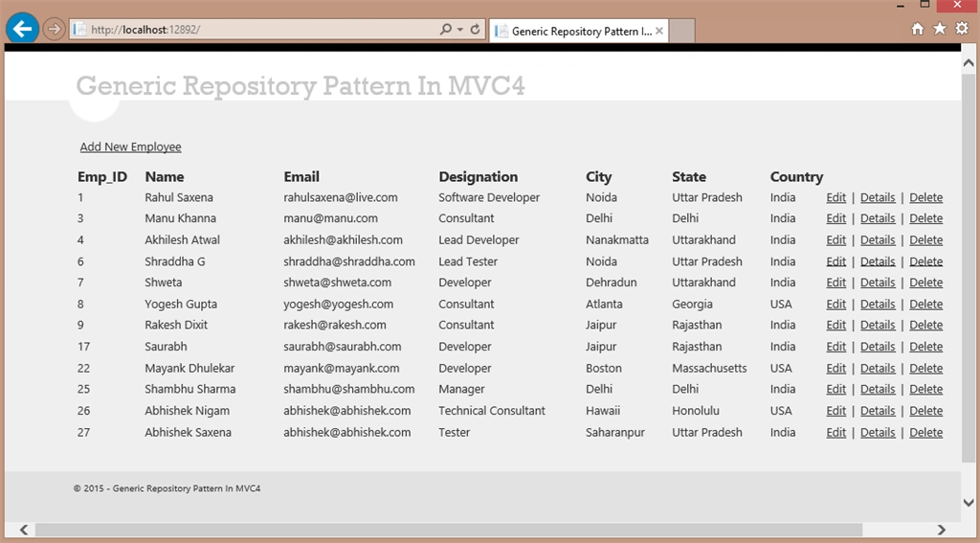Edit Akhilesh Atwal's record

(835, 240)
